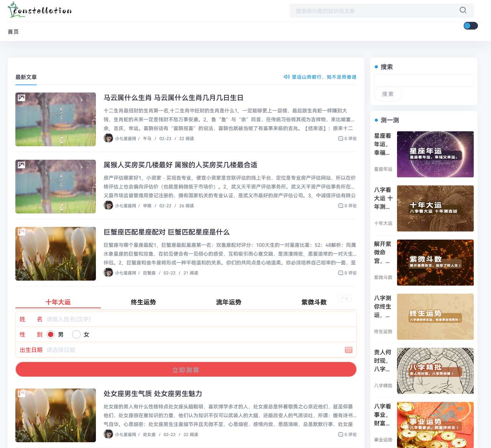
Task: Click the 搜索 button in the sidebar
Action: click(x=388, y=94)
